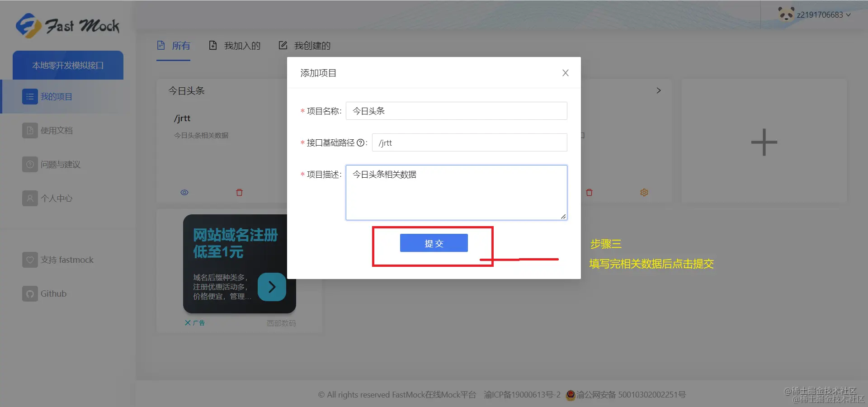Click the 我创建的 edit icon
This screenshot has width=868, height=407.
[283, 45]
